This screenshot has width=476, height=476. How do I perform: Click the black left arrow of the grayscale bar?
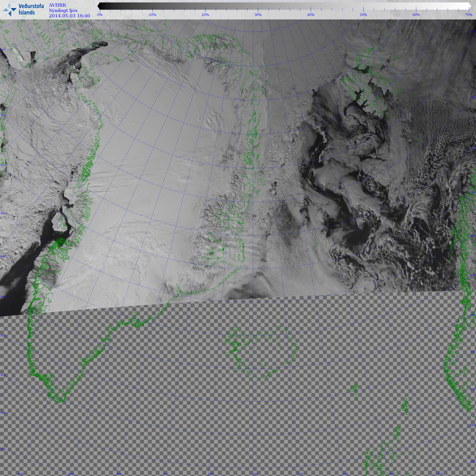[99, 6]
